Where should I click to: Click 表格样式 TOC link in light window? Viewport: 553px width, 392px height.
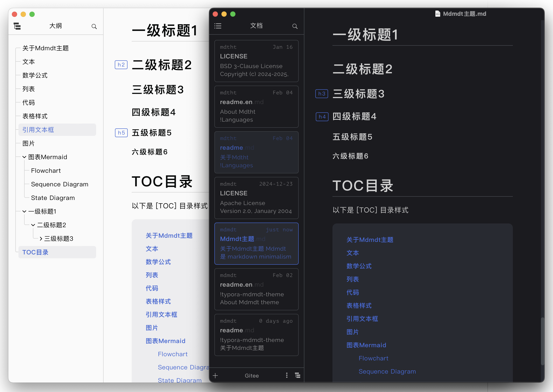(158, 302)
